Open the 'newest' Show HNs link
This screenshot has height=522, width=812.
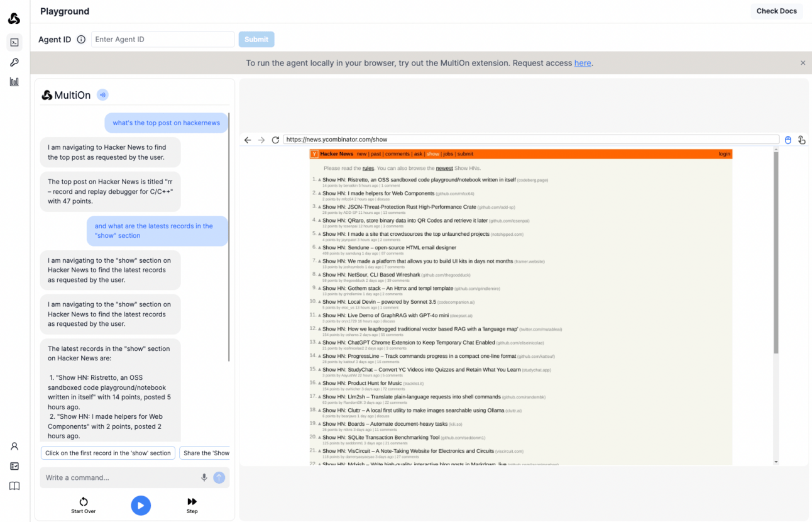444,169
